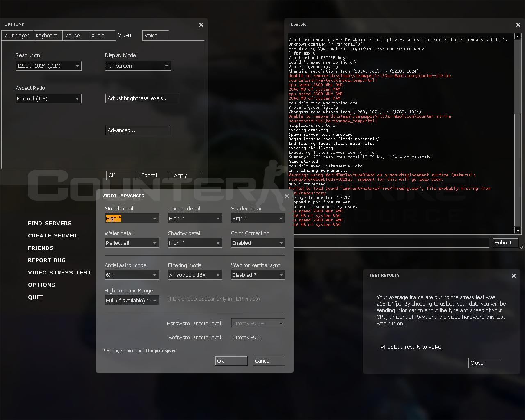Click Quit in main menu
Screen dimensions: 525x420
pos(35,297)
